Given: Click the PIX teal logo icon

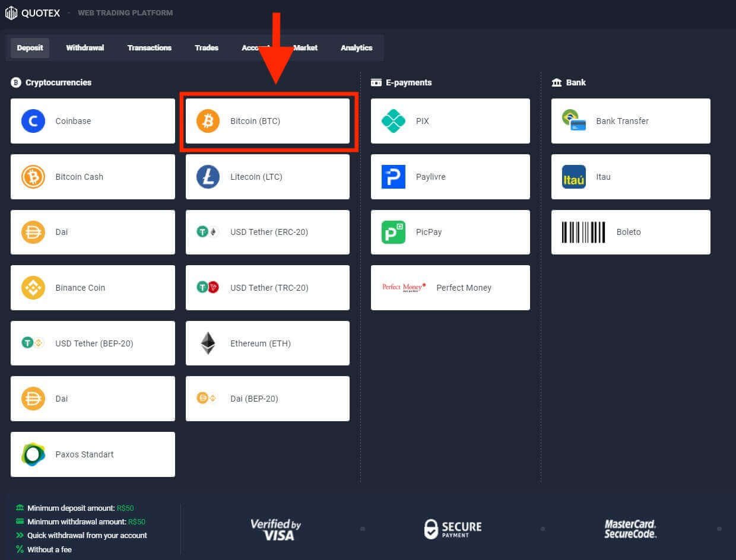Looking at the screenshot, I should tap(393, 121).
